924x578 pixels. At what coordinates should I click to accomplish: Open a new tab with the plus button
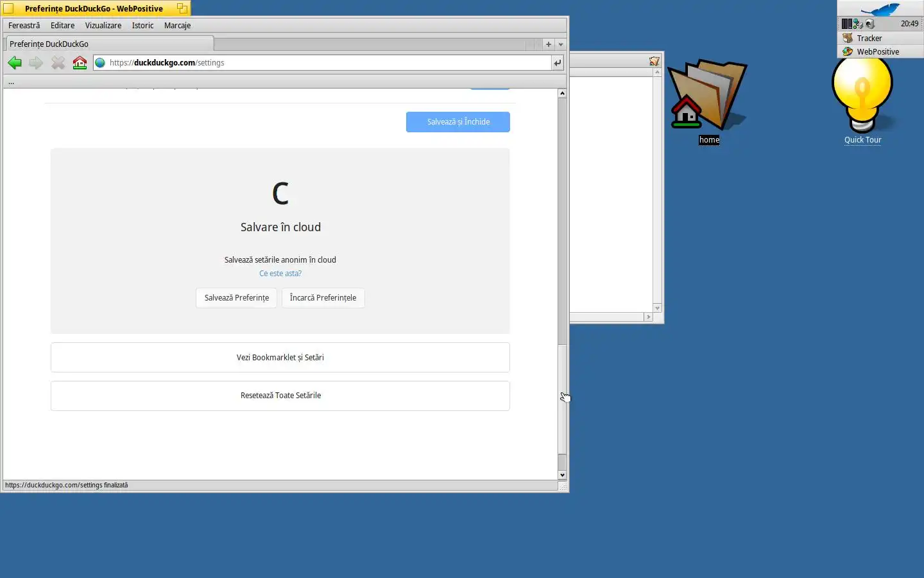point(549,44)
